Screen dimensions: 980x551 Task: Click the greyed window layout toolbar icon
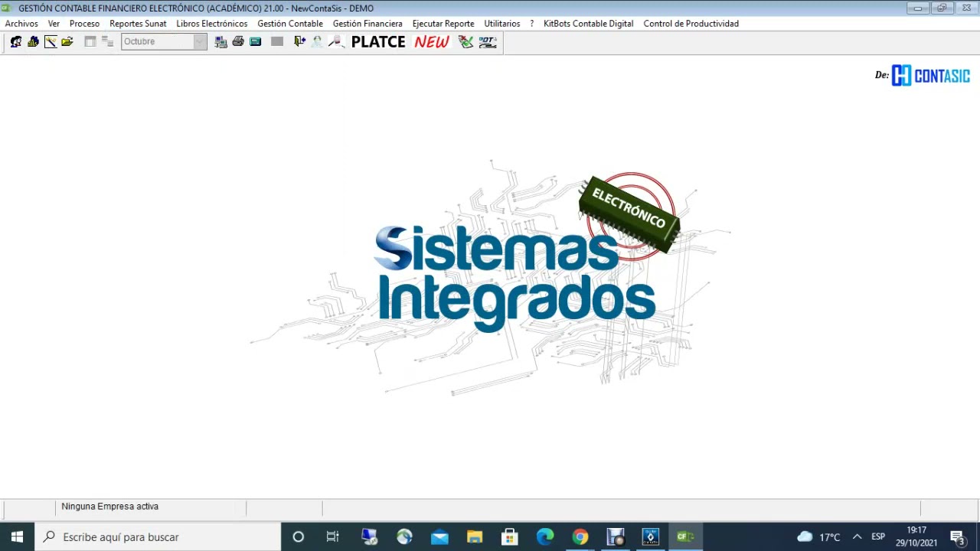90,41
